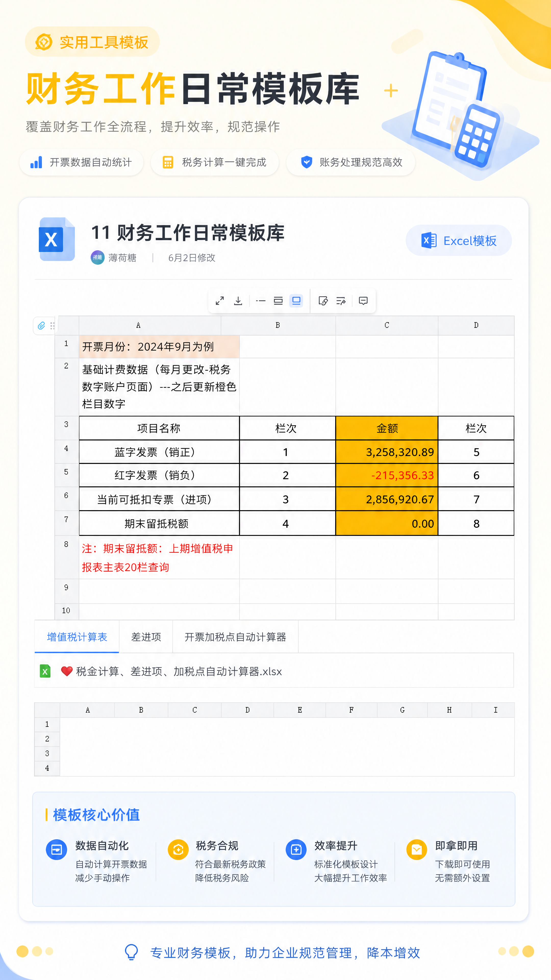Click the red heart icon in filename

67,671
